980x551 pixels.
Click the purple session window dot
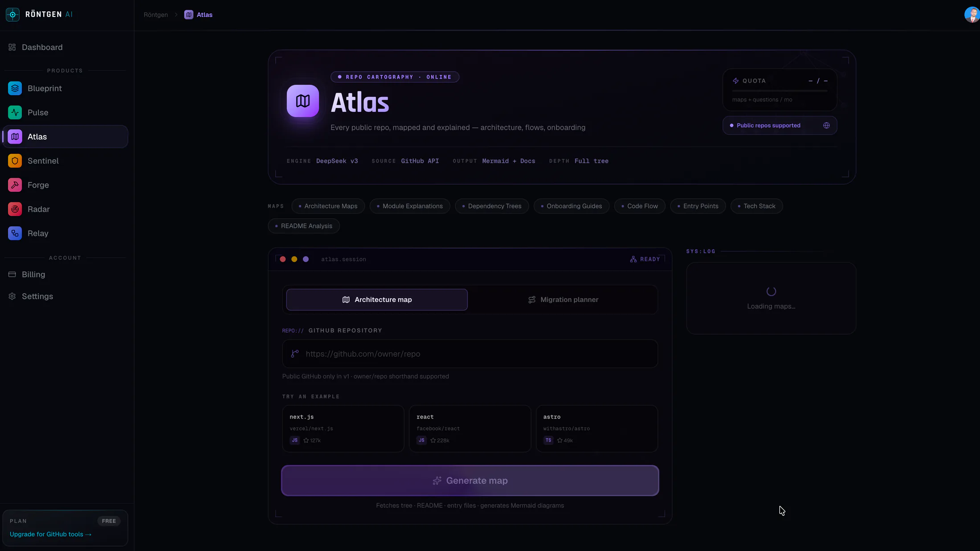(x=306, y=259)
